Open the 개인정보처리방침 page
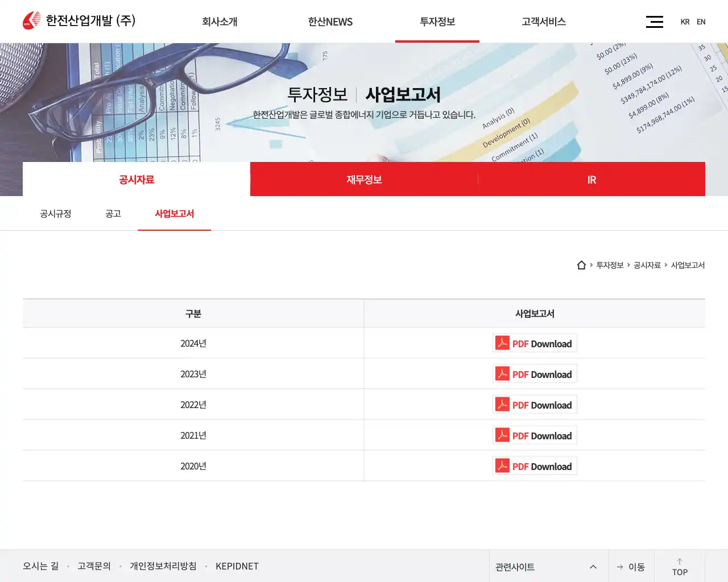 [163, 566]
